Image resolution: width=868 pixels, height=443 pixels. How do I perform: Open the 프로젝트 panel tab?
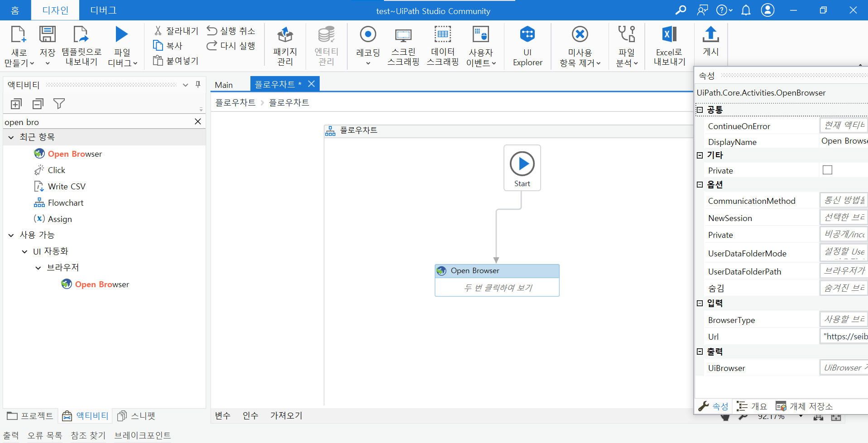point(30,416)
